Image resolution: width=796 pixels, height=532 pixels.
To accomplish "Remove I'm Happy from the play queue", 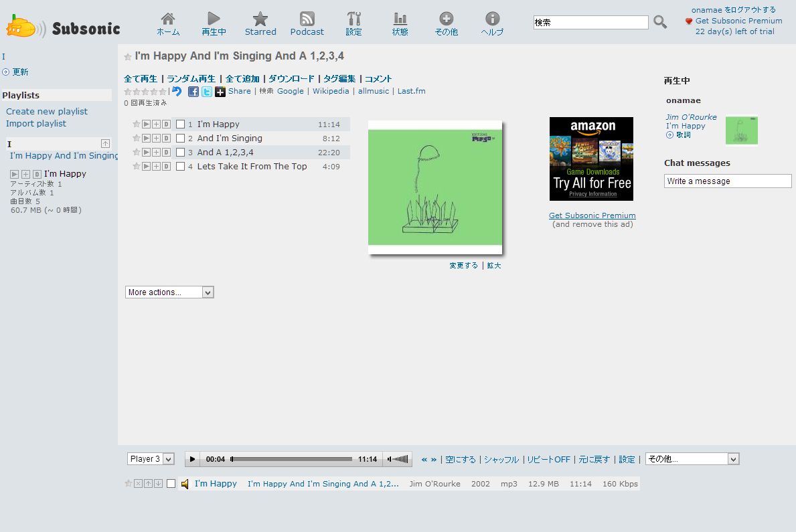I will click(x=138, y=484).
